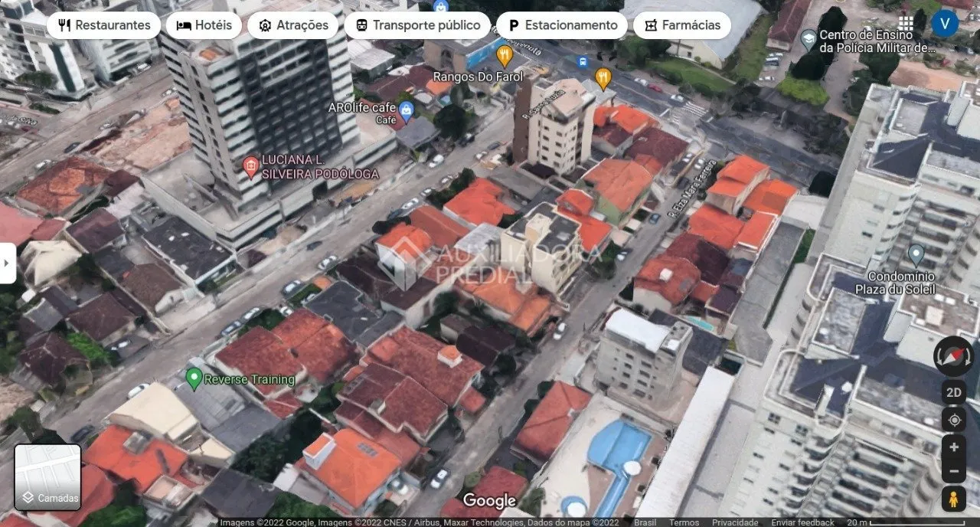The image size is (980, 527).
Task: Expand the left side panel
Action: (x=5, y=261)
